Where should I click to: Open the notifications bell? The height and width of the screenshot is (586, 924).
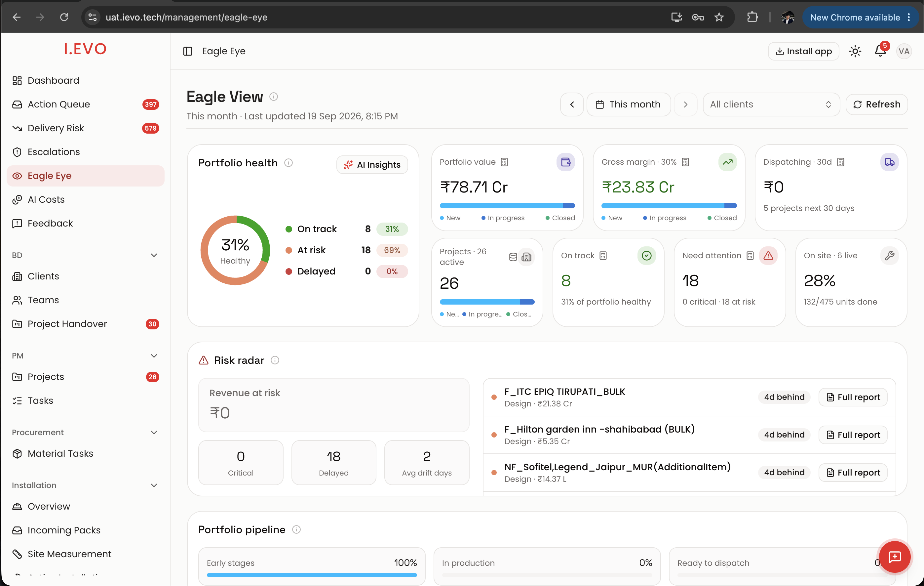coord(880,51)
